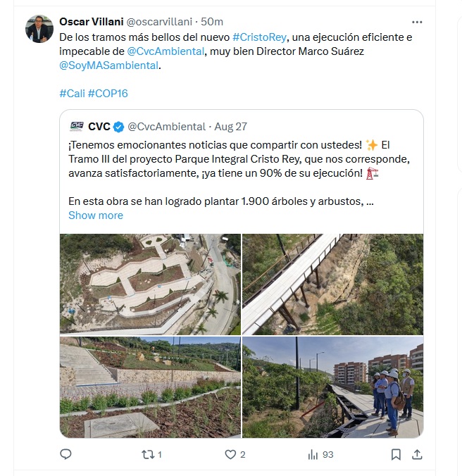Open @SoyMASambiental profile mention
The height and width of the screenshot is (476, 462).
pyautogui.click(x=108, y=65)
